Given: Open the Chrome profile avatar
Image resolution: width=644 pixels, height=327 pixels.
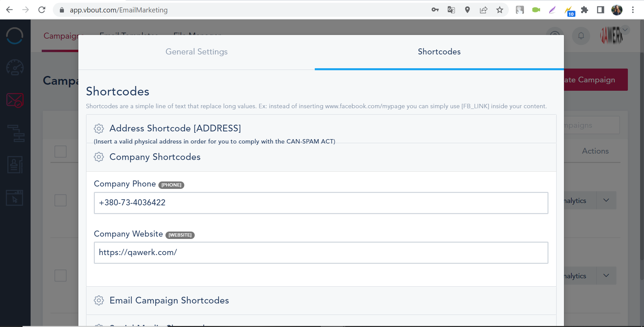Looking at the screenshot, I should pyautogui.click(x=617, y=10).
